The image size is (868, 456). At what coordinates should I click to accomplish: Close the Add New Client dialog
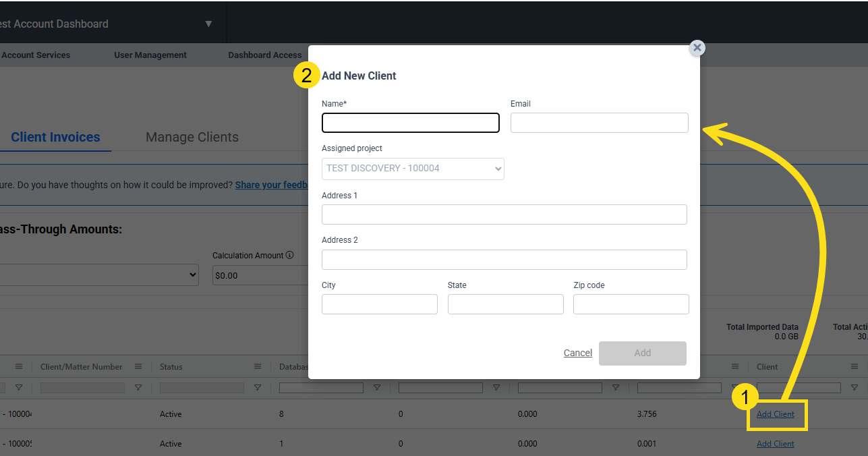point(697,48)
